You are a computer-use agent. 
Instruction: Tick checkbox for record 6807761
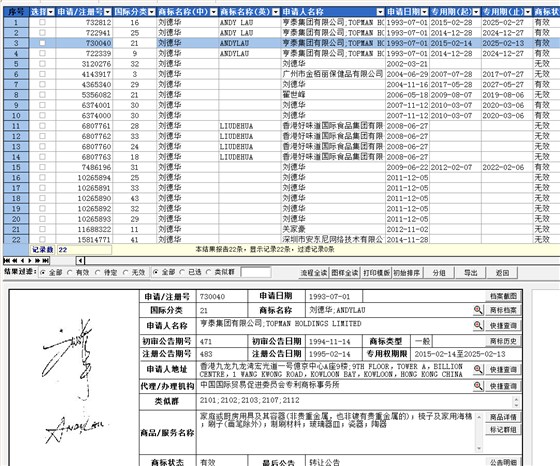pyautogui.click(x=42, y=126)
